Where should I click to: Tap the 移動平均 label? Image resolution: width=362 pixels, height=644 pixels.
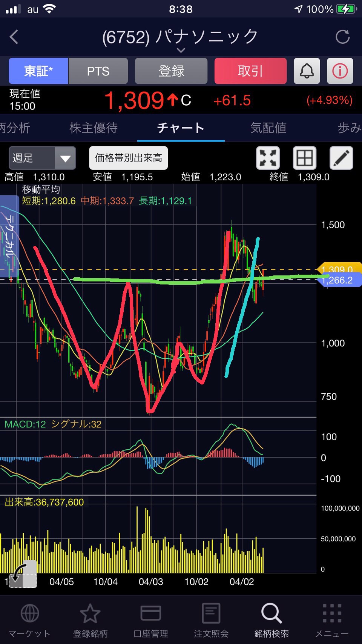click(x=41, y=189)
